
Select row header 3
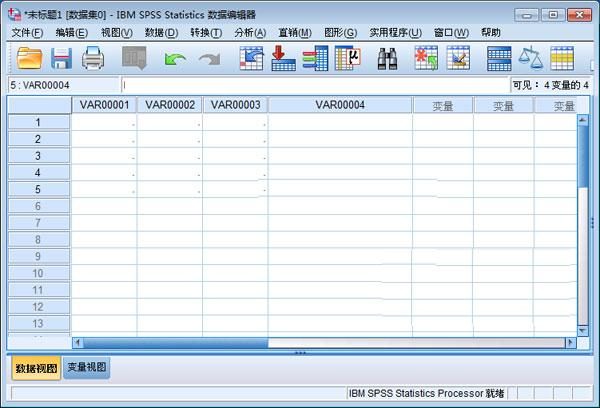[x=39, y=156]
